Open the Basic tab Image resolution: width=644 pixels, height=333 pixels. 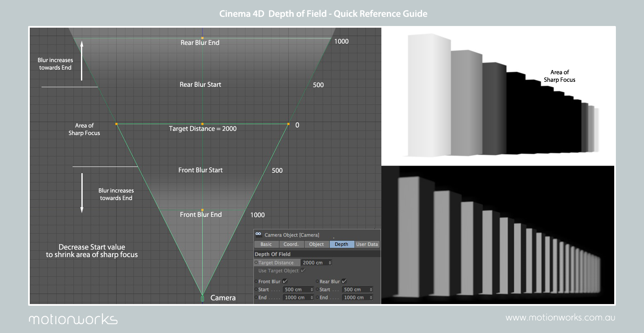pyautogui.click(x=266, y=244)
